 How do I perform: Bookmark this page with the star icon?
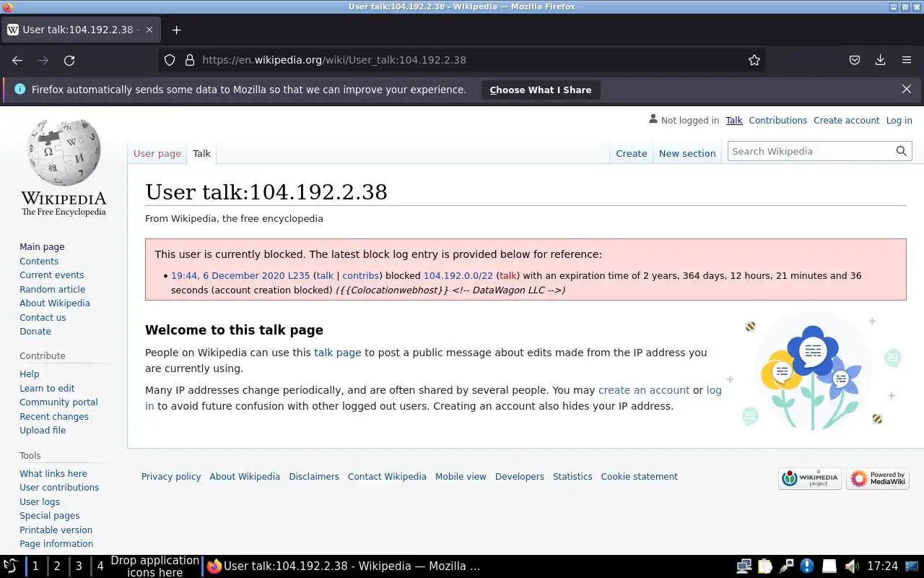click(x=754, y=61)
